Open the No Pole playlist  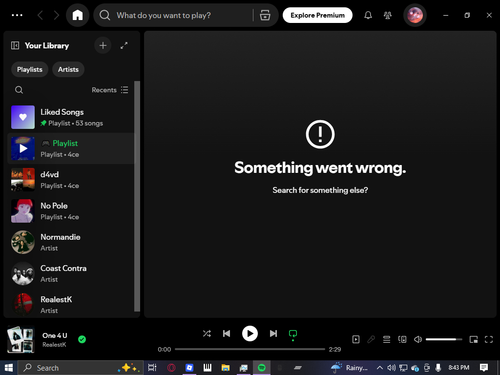pyautogui.click(x=70, y=211)
